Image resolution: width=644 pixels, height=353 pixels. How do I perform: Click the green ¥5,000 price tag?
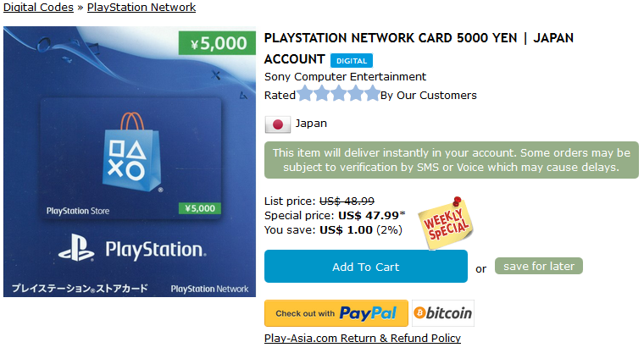pyautogui.click(x=217, y=43)
